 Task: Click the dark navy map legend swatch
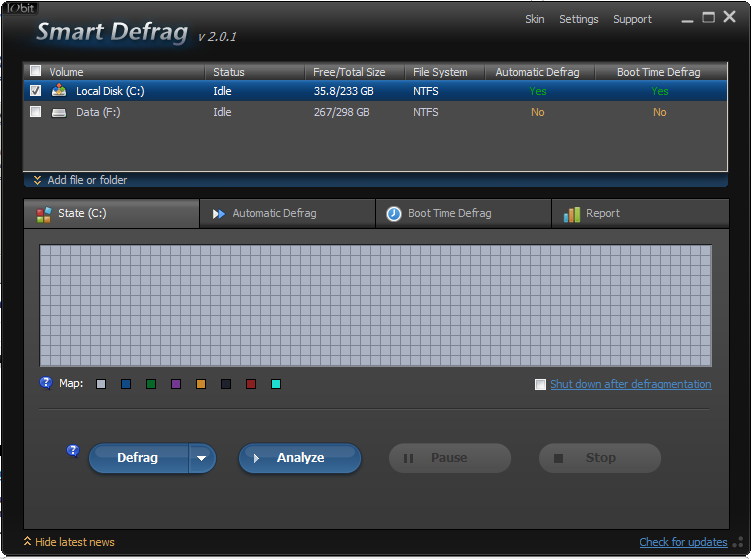pyautogui.click(x=226, y=384)
